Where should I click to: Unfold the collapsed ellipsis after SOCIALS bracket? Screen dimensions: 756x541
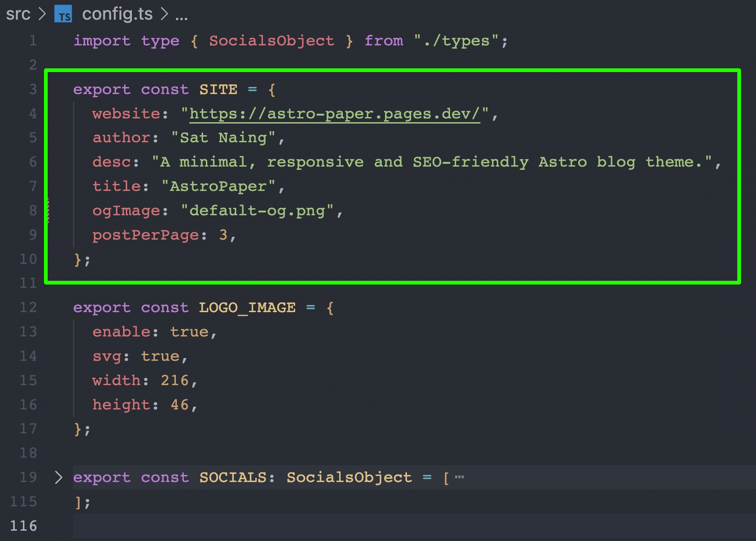pos(459,477)
